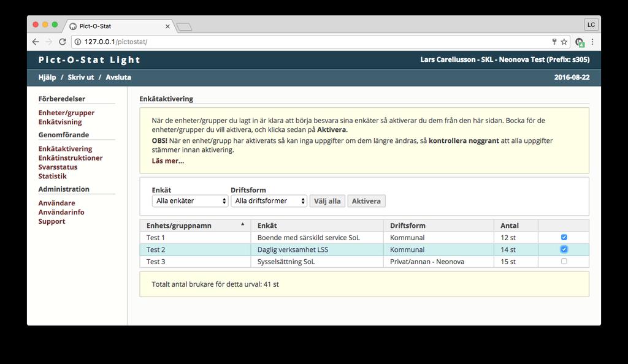
Task: Open Användare sidebar link
Action: coord(57,203)
